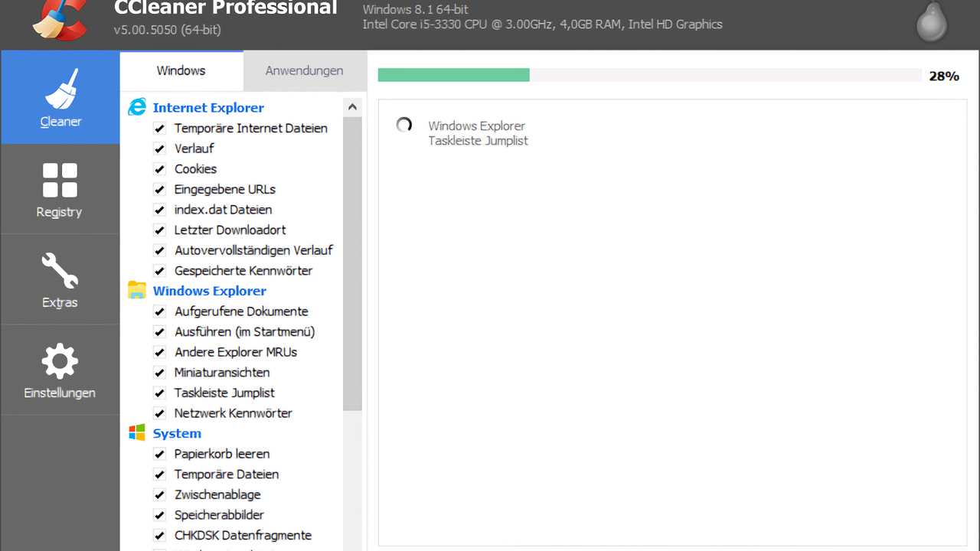This screenshot has height=551, width=980.
Task: Click the spinning progress indicator icon
Action: pyautogui.click(x=403, y=126)
